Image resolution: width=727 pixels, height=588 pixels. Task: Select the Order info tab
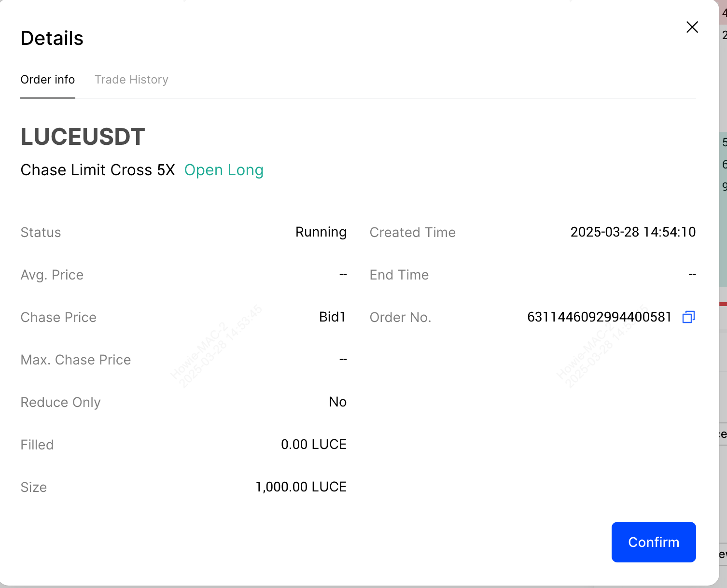(x=47, y=80)
